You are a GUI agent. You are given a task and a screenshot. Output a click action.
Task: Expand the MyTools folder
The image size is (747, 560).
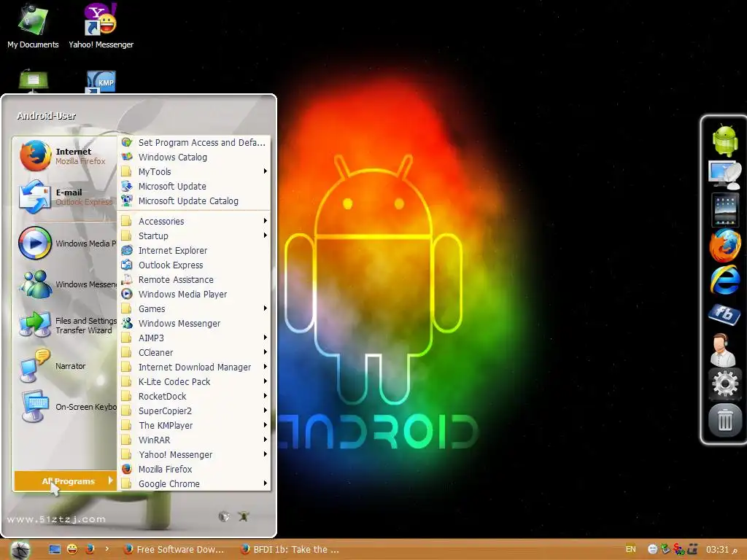pos(194,171)
